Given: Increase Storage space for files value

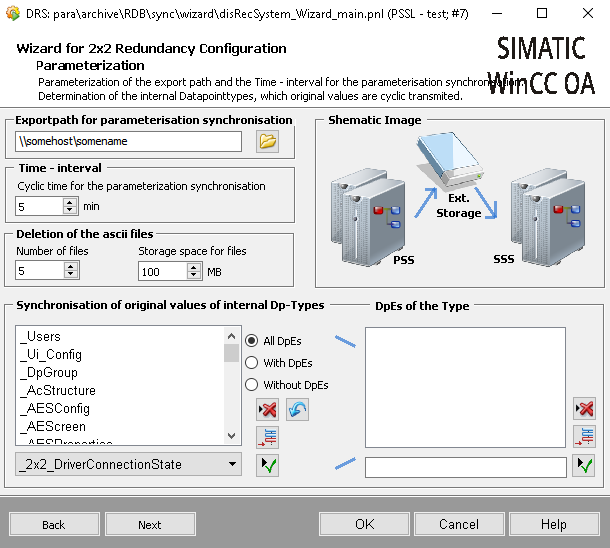Looking at the screenshot, I should click(x=194, y=267).
